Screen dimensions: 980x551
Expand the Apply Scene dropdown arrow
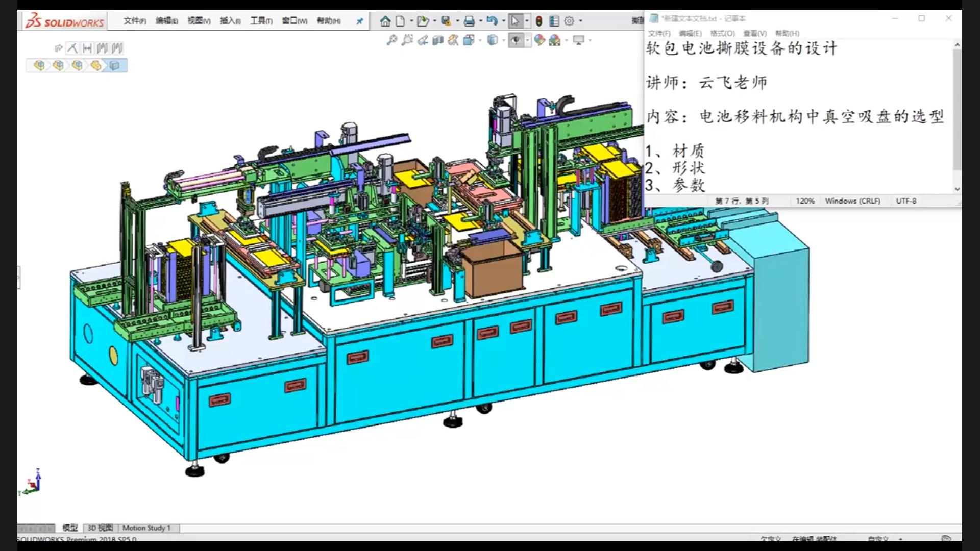566,40
